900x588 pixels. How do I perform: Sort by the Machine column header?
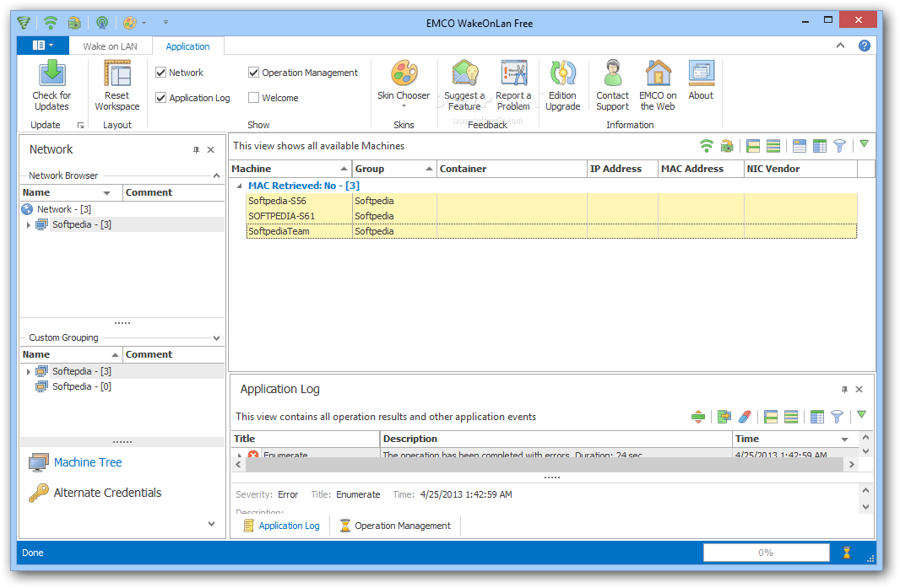click(290, 169)
